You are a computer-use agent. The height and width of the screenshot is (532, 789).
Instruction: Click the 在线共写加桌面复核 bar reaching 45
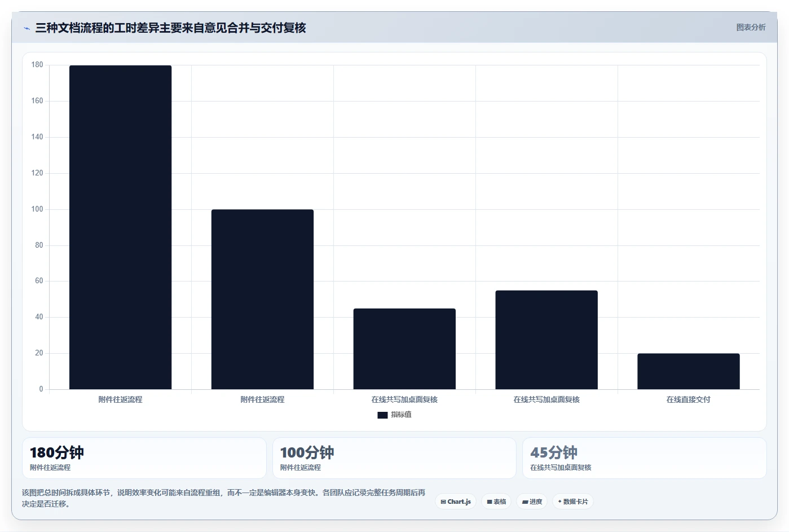(404, 349)
